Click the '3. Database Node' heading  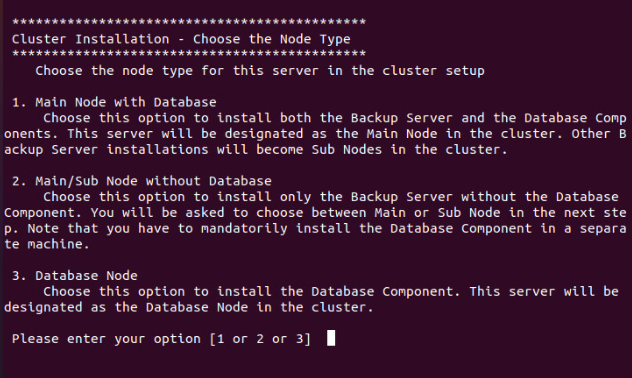click(x=75, y=276)
